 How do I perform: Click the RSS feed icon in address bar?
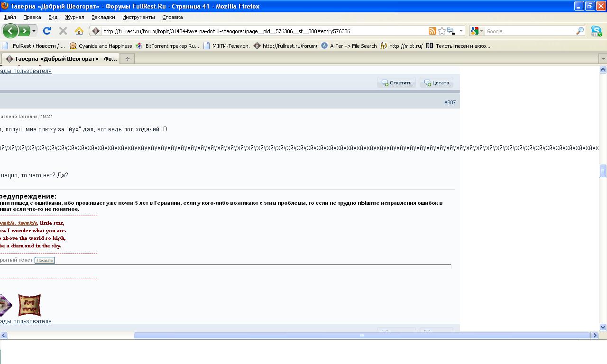pos(432,31)
